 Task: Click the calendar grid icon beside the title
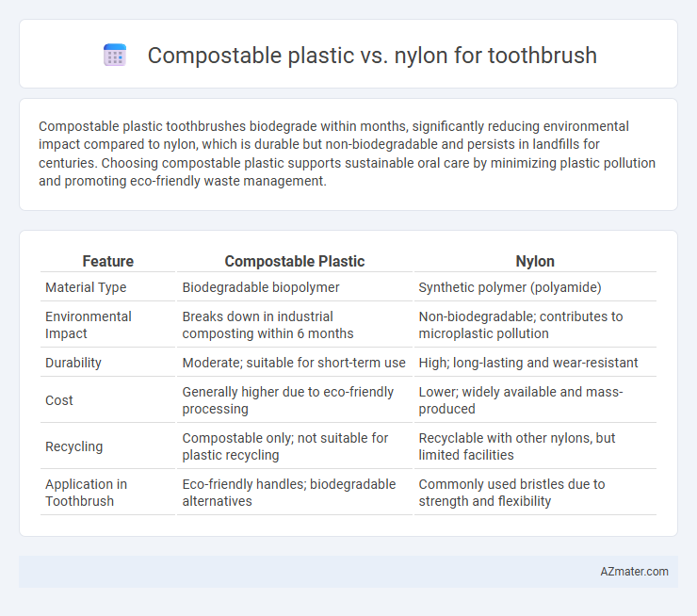[x=115, y=56]
